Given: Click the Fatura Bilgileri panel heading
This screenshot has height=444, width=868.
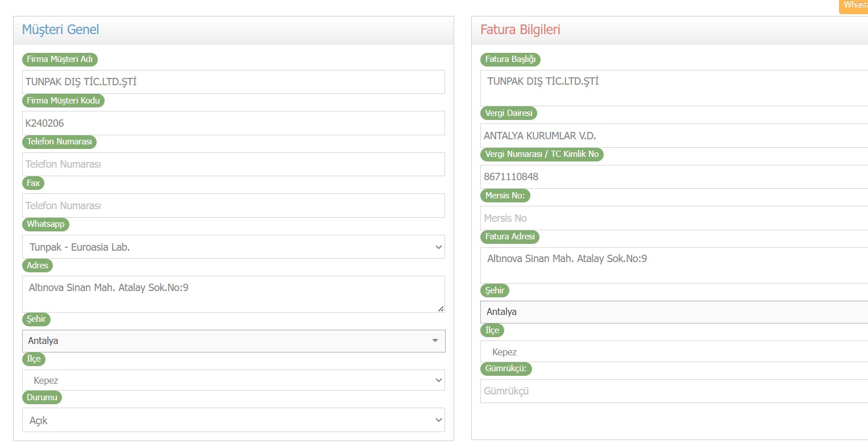Looking at the screenshot, I should click(520, 30).
